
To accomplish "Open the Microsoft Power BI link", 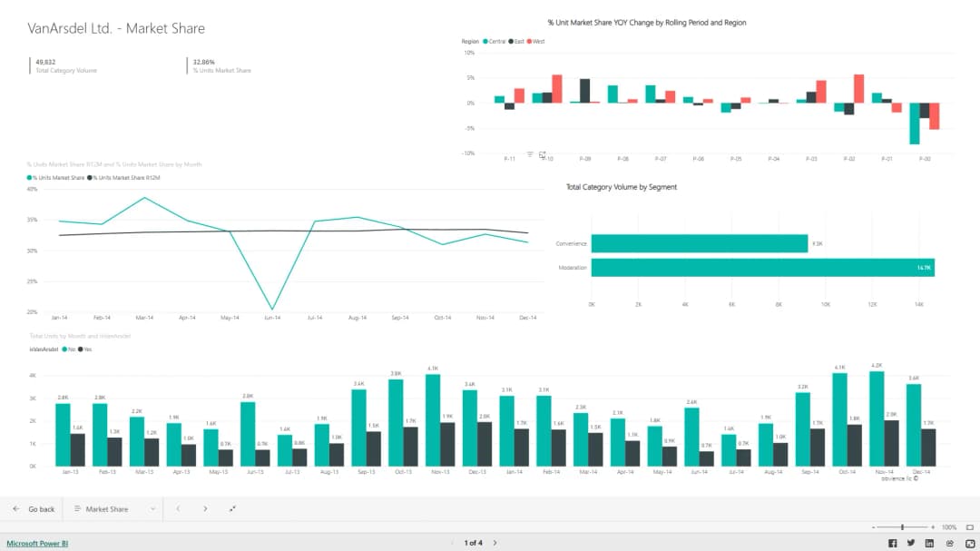I will pyautogui.click(x=37, y=544).
